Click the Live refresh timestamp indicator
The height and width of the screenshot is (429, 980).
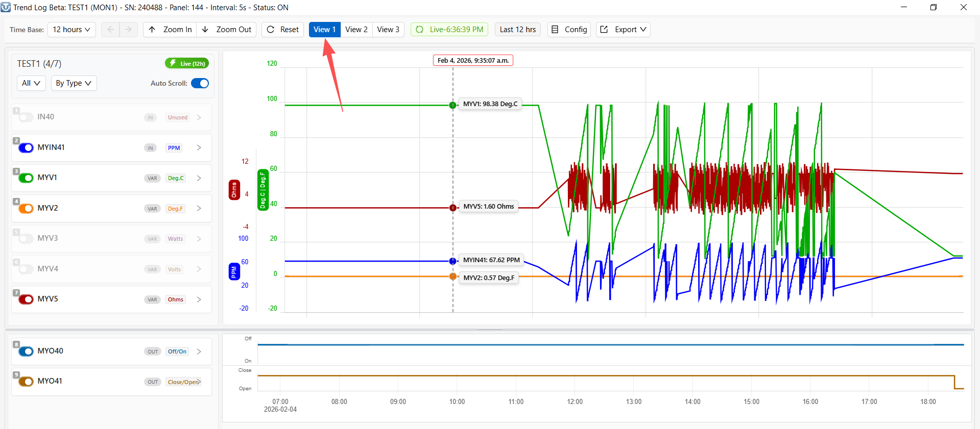449,30
